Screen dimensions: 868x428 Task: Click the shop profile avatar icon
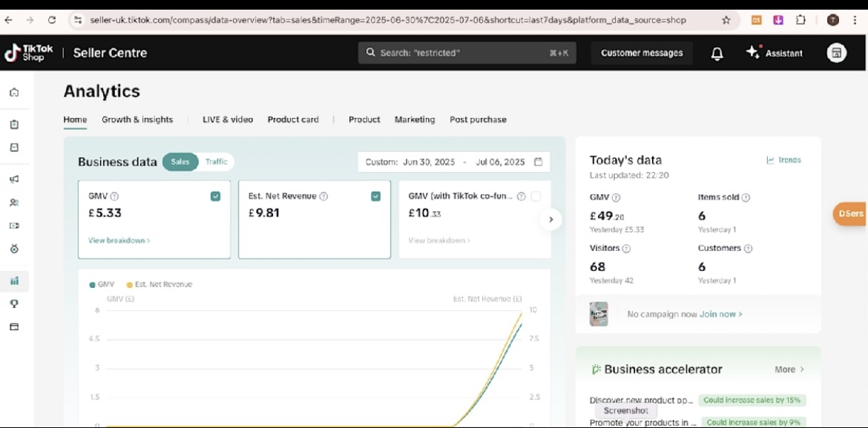coord(836,53)
